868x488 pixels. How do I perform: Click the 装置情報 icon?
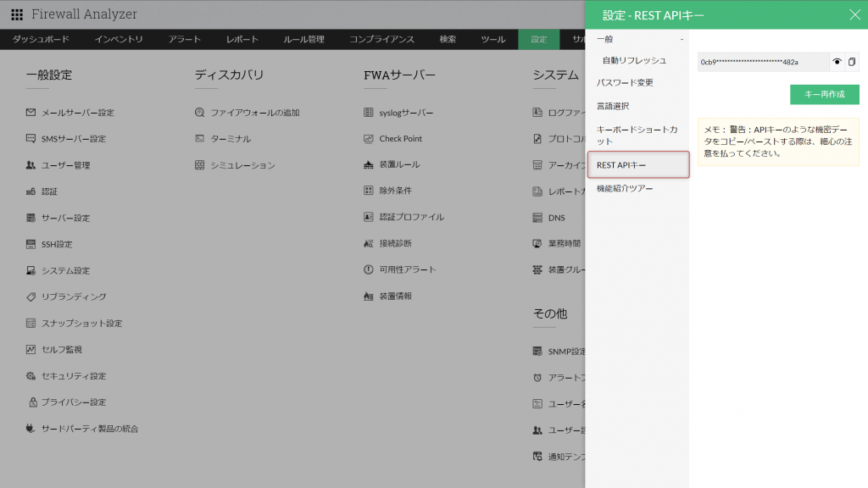point(369,296)
